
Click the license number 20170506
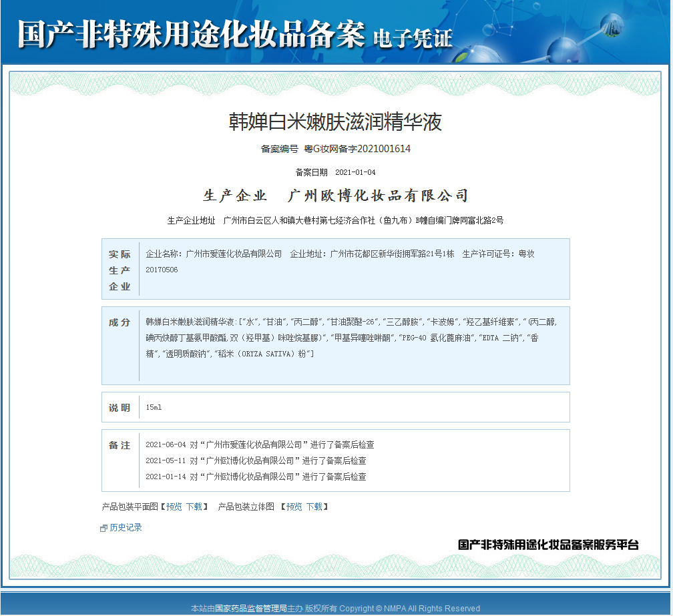(x=162, y=270)
